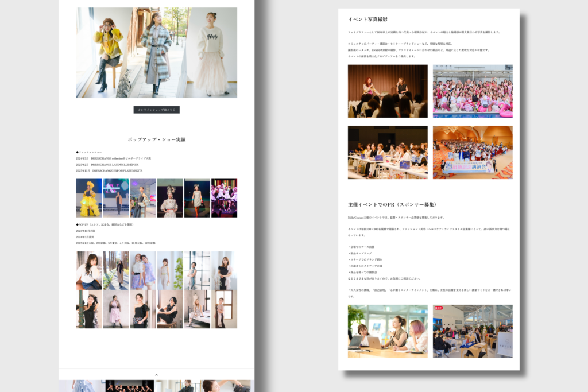588x392 pixels.
Task: Open the pink dancers group stage thumbnail
Action: [x=224, y=198]
